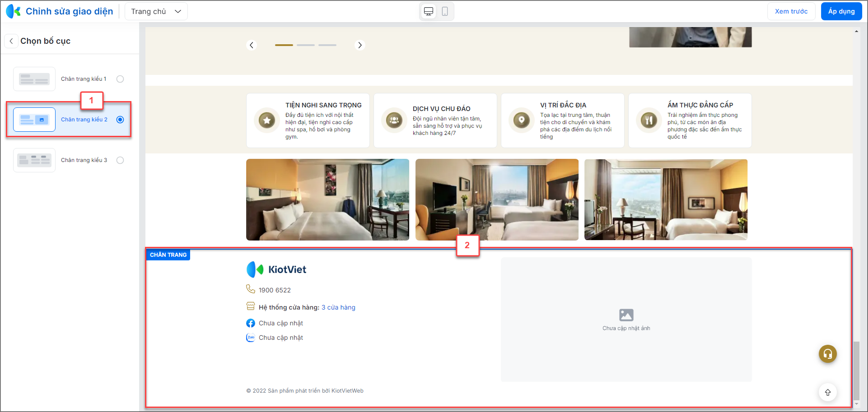The width and height of the screenshot is (868, 412).
Task: Click the KiotViet brand name in footer
Action: [287, 269]
